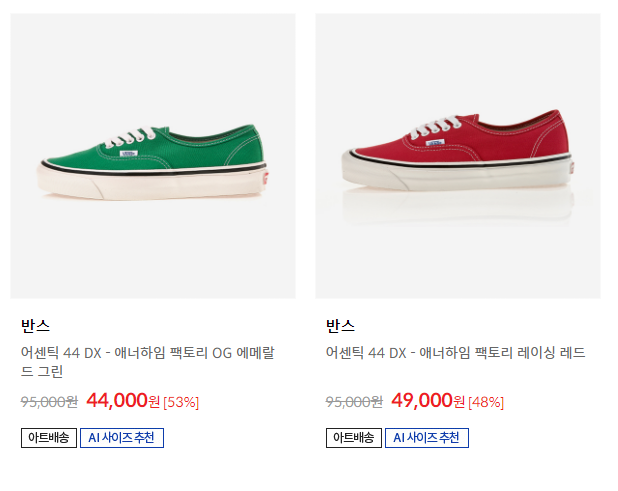Select the 아트배송 badge under the red shoe
The width and height of the screenshot is (618, 491).
coord(354,438)
